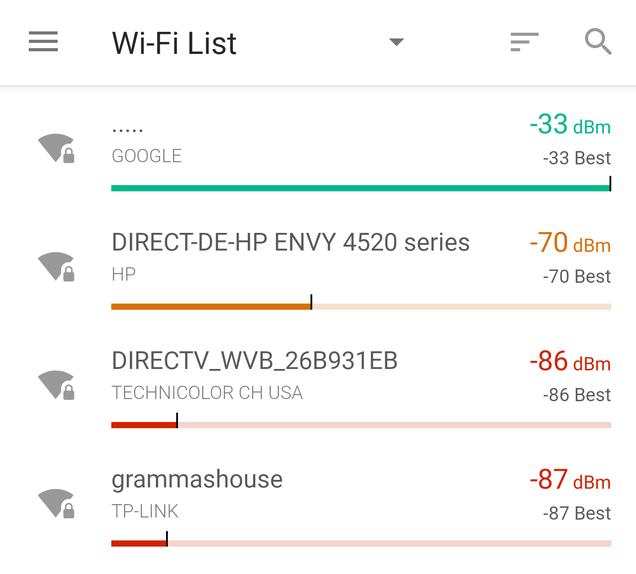Click the red grammashouse signal strength bar
636x574 pixels.
(361, 543)
